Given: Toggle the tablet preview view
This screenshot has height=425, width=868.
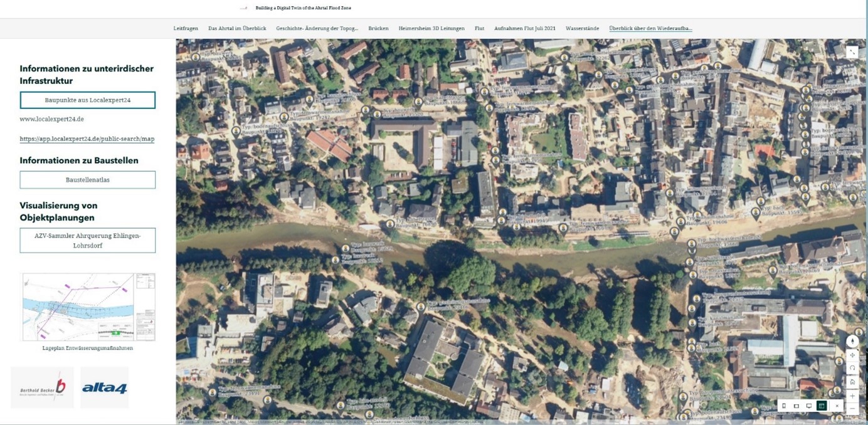Looking at the screenshot, I should click(796, 406).
